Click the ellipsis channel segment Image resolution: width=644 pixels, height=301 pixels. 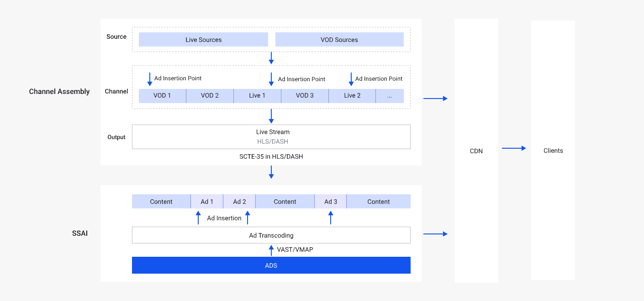point(390,96)
